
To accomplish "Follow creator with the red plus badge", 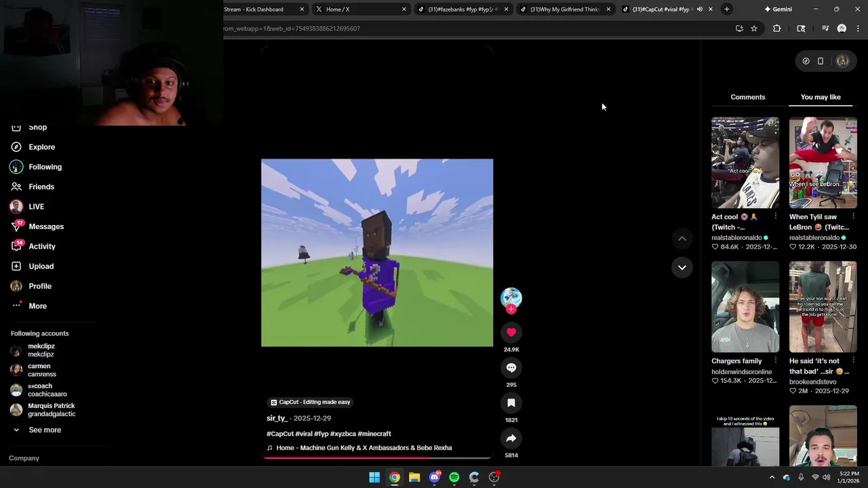I will (511, 309).
